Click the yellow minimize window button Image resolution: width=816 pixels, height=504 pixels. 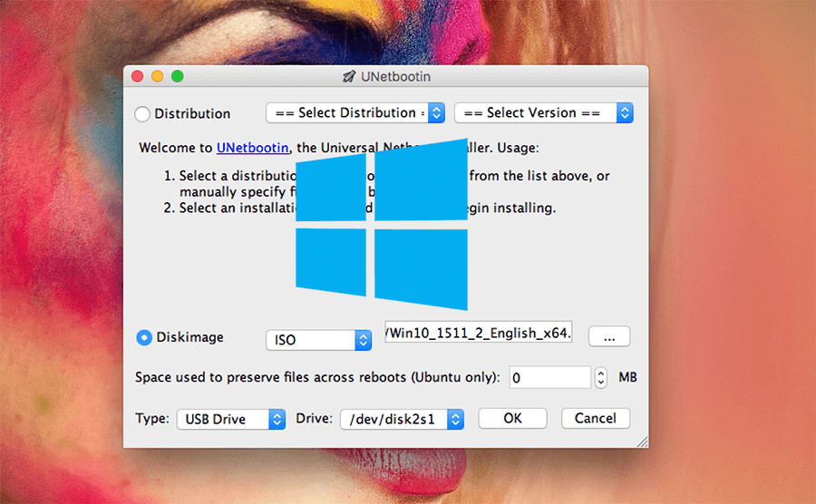tap(157, 76)
